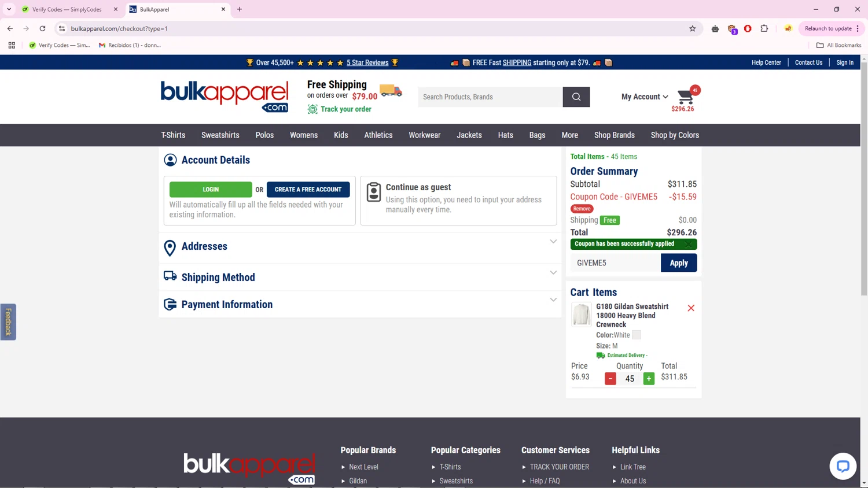The width and height of the screenshot is (868, 488).
Task: Open Shop Brands menu
Action: (x=615, y=135)
